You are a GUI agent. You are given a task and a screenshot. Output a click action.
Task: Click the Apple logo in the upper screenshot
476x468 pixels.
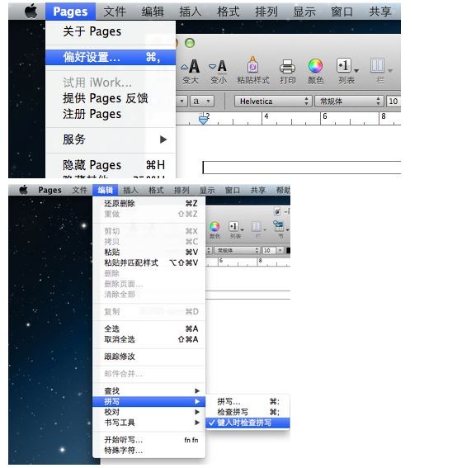[31, 12]
